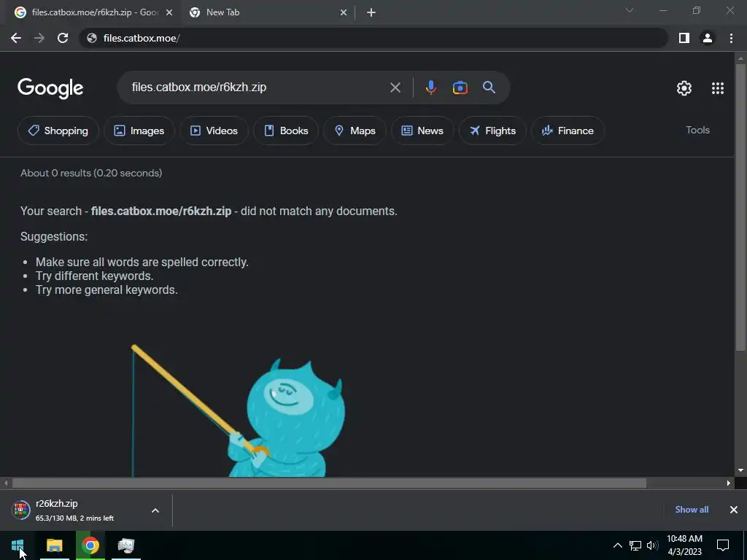Open the Windows Start menu
The height and width of the screenshot is (560, 747).
pyautogui.click(x=18, y=545)
